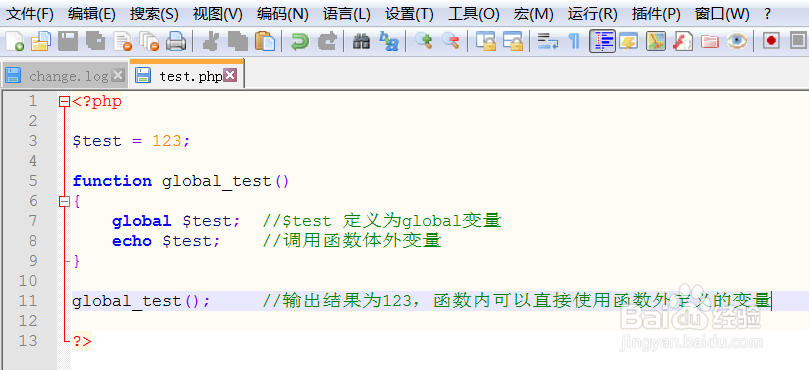Open the 运行(R) menu

pyautogui.click(x=592, y=14)
